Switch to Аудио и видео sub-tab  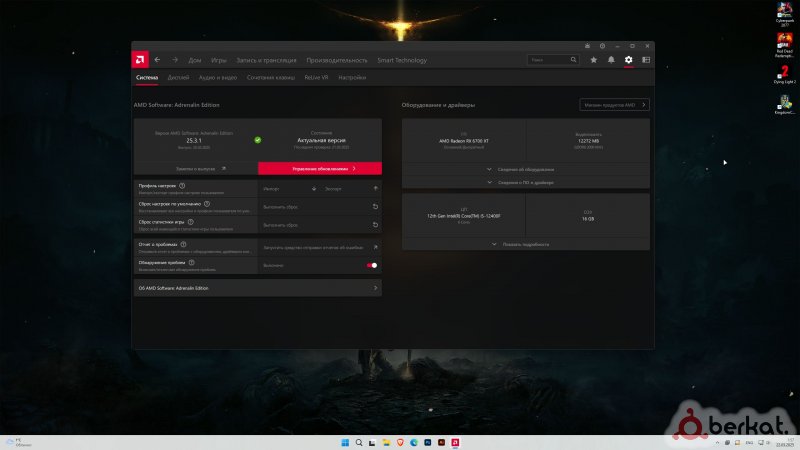[x=218, y=78]
